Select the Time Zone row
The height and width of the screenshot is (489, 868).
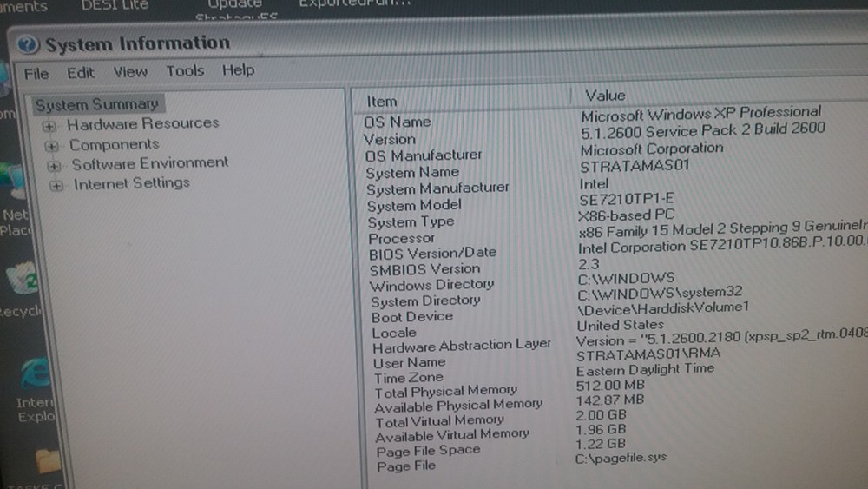point(409,378)
